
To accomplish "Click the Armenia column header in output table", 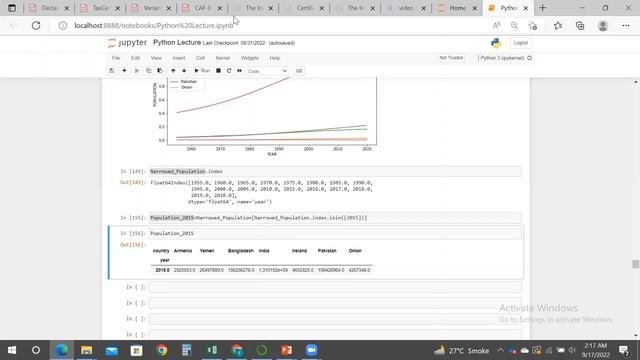I will 182,251.
